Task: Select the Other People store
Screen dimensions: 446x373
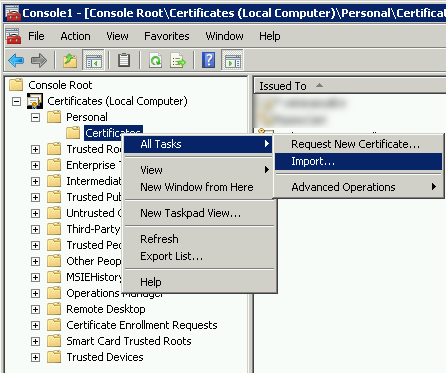Action: click(94, 261)
